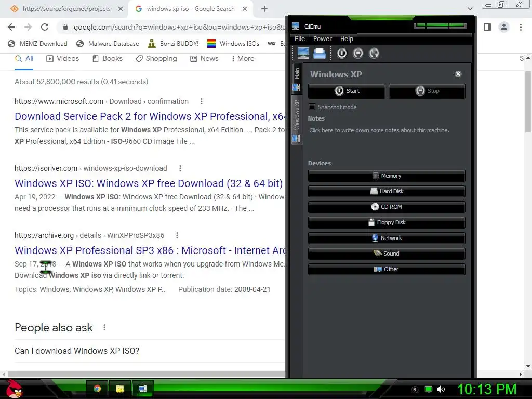The image size is (532, 399).
Task: Reload the Google search page
Action: click(x=45, y=27)
